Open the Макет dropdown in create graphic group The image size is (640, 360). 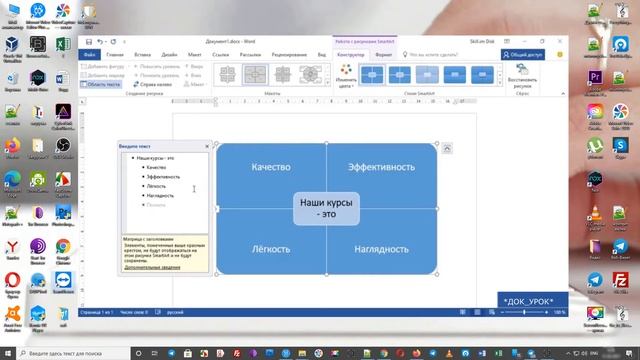(x=196, y=84)
